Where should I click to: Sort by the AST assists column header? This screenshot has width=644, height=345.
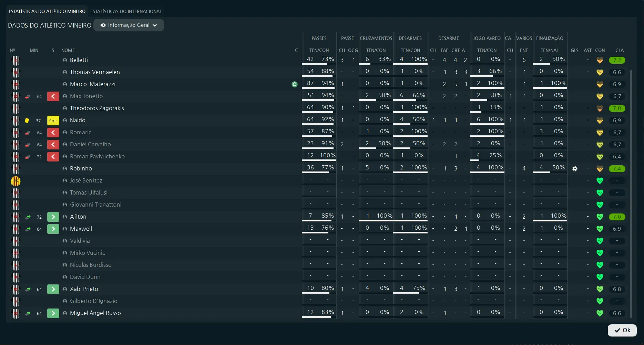pyautogui.click(x=587, y=50)
